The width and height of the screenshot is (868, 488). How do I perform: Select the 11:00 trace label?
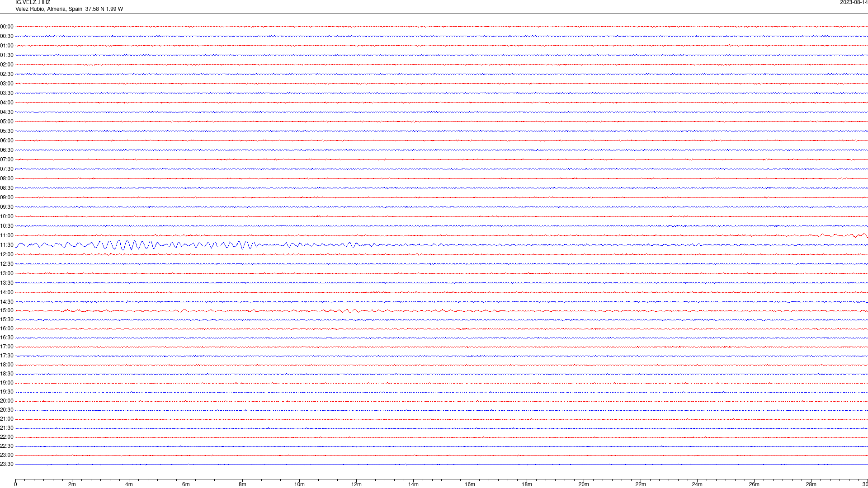(x=7, y=235)
